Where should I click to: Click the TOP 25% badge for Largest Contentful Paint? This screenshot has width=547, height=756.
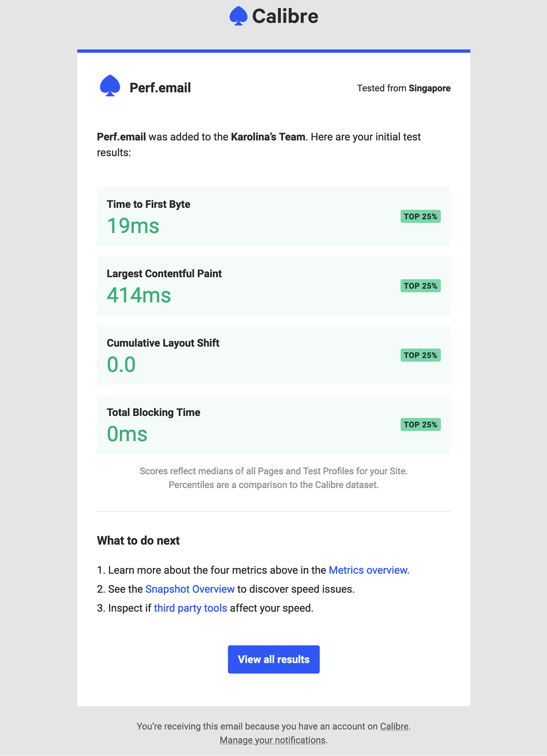click(420, 286)
